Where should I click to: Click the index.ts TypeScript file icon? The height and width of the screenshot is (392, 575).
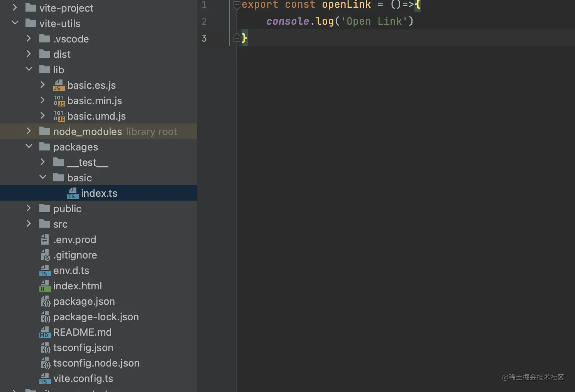(73, 193)
